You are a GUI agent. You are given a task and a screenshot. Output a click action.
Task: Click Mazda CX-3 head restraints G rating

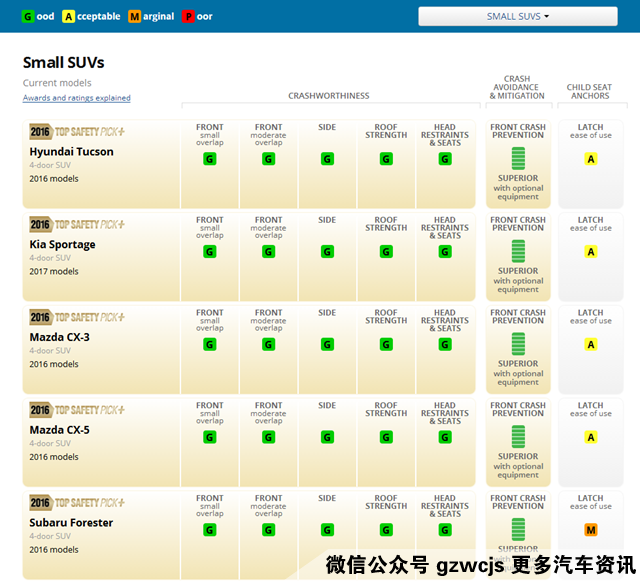pos(445,345)
